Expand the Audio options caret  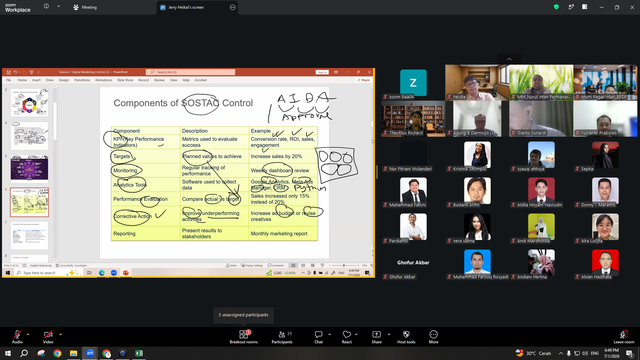click(28, 334)
